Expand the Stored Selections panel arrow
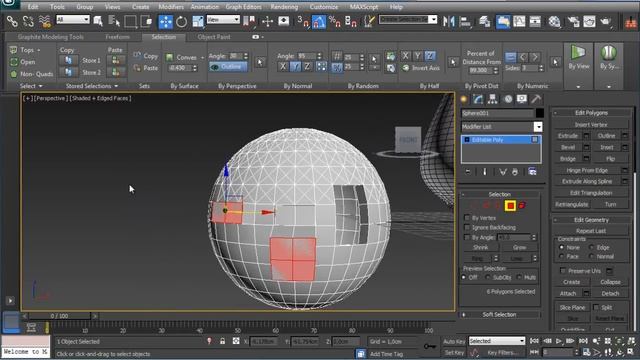 pos(116,86)
